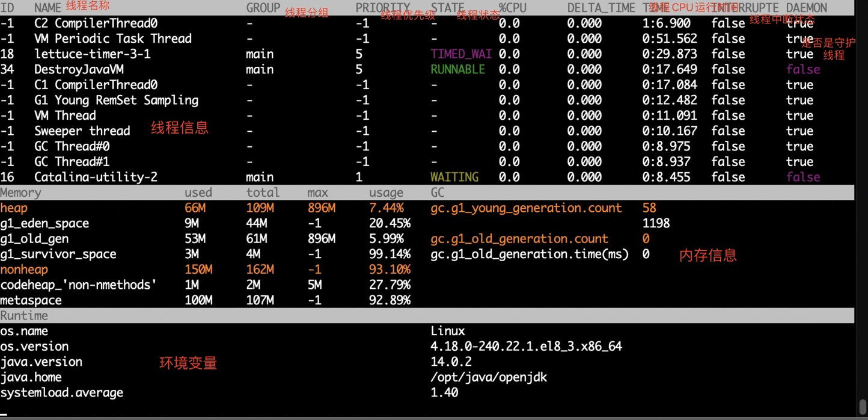Select the VM Thread row name
This screenshot has width=868, height=420.
[x=65, y=116]
